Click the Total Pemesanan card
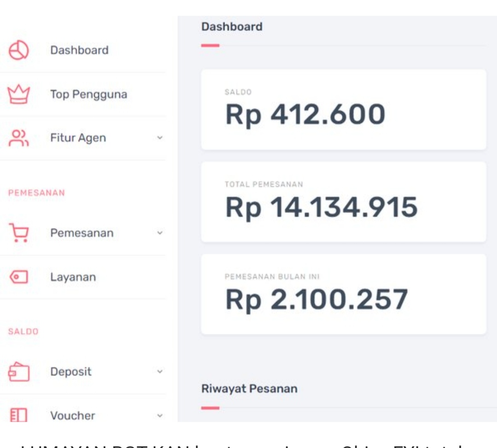497x448 pixels. tap(343, 202)
